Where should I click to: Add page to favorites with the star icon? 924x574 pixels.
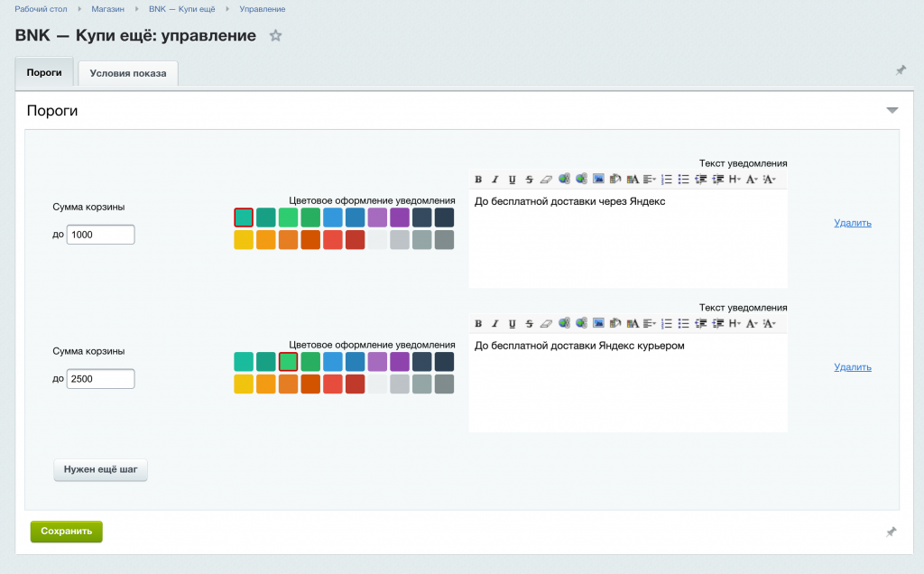pyautogui.click(x=275, y=36)
